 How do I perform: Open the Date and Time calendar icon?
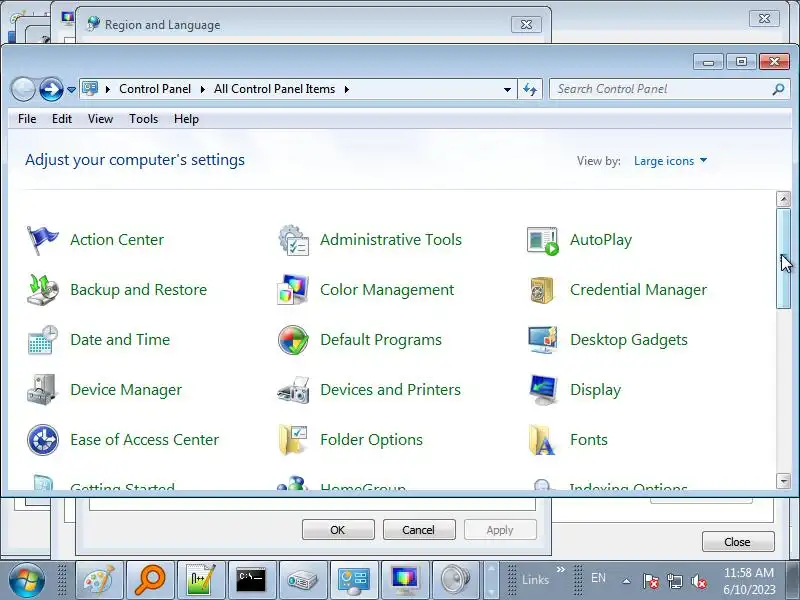(x=42, y=340)
